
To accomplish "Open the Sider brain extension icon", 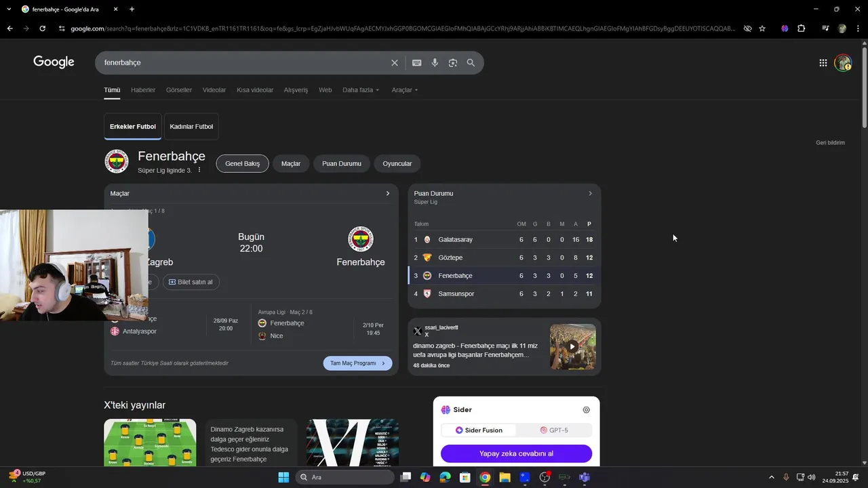I will tap(785, 28).
